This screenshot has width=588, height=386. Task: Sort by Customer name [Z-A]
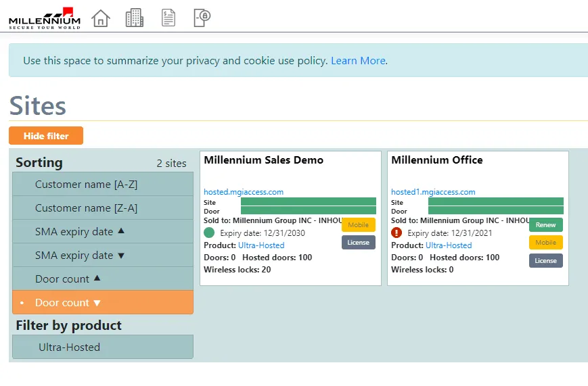[x=103, y=208]
